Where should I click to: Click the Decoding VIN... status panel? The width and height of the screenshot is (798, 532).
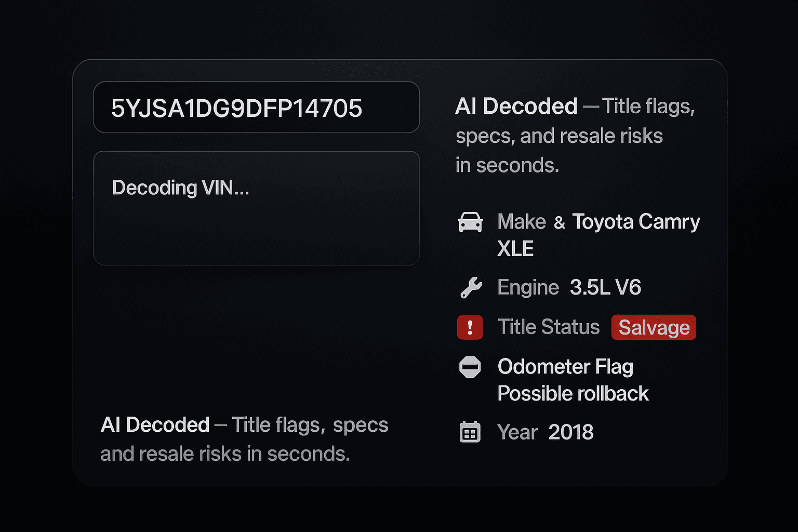click(x=257, y=208)
